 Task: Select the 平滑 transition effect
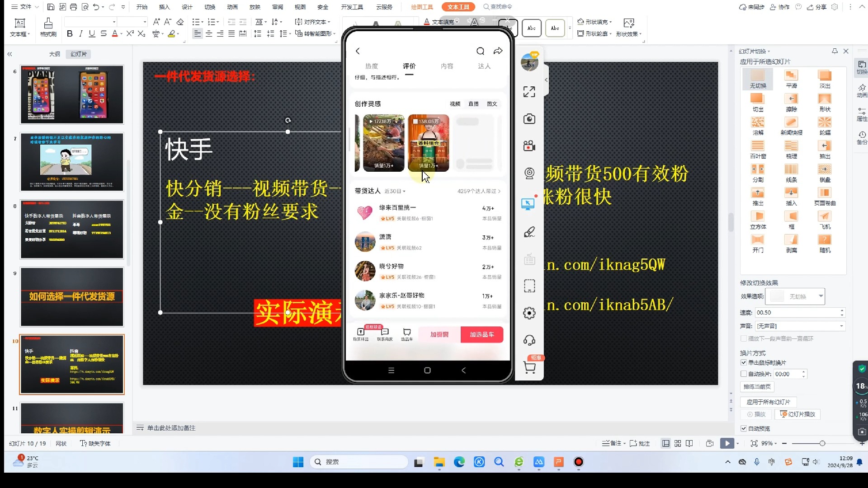point(791,79)
